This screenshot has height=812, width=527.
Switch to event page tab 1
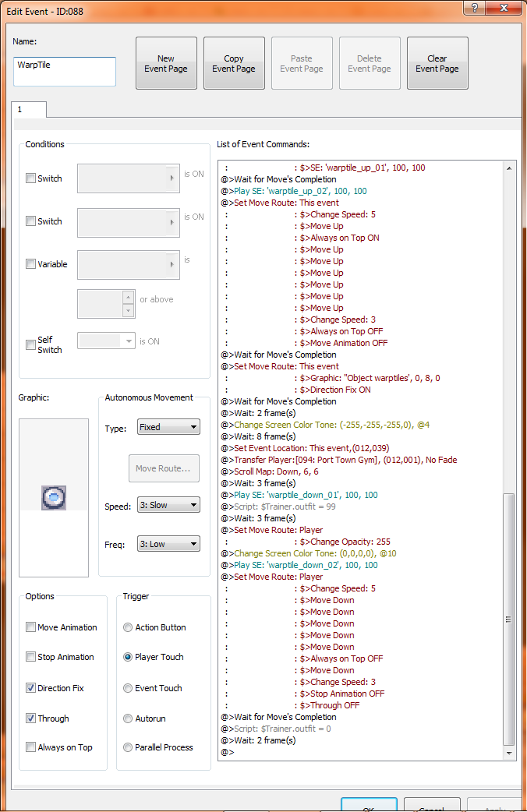(29, 110)
